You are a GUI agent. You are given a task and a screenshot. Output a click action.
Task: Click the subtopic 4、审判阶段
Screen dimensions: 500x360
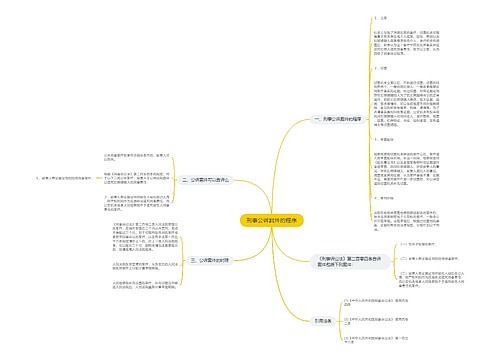click(x=384, y=198)
